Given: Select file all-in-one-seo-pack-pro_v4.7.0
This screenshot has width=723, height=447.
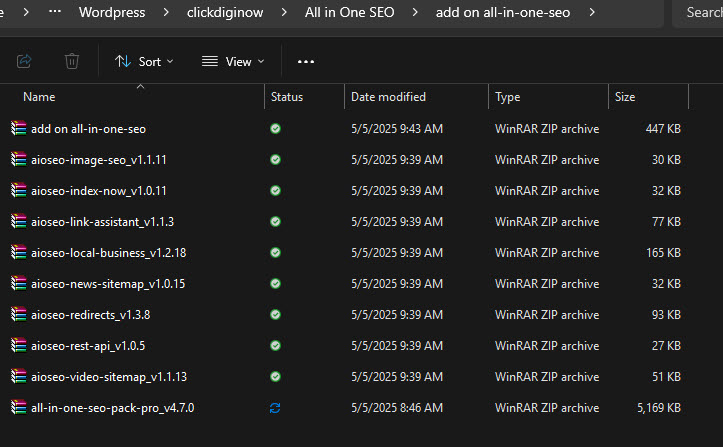Looking at the screenshot, I should pos(113,408).
